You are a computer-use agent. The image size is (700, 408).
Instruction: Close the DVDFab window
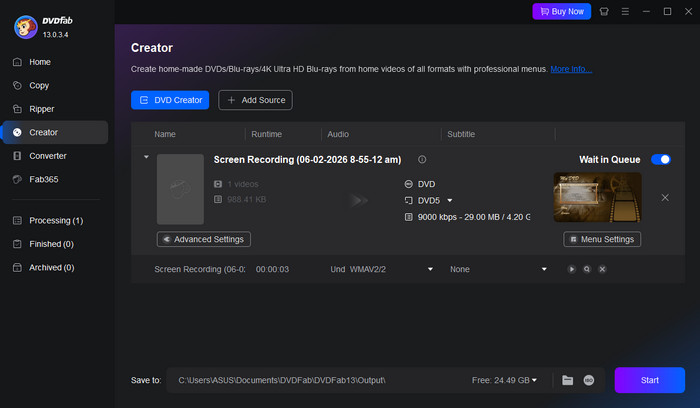click(688, 12)
